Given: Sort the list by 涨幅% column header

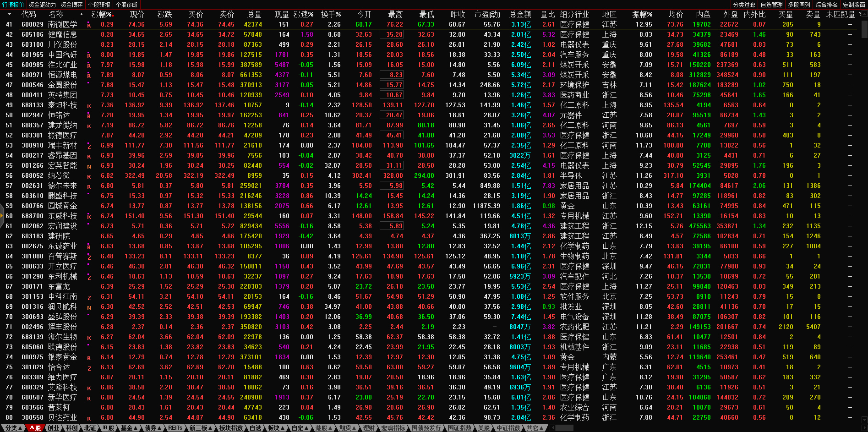Looking at the screenshot, I should (x=102, y=14).
